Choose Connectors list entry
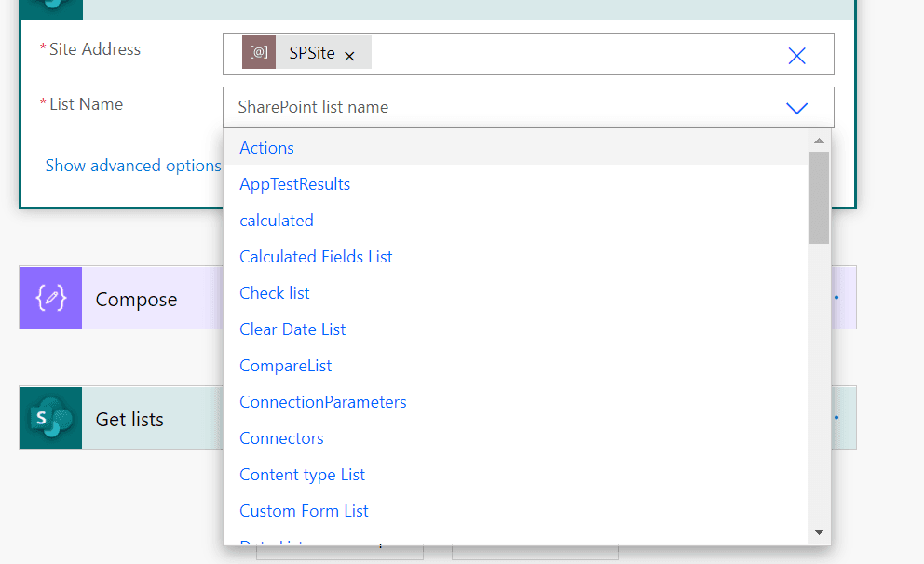The height and width of the screenshot is (564, 924). (x=516, y=438)
